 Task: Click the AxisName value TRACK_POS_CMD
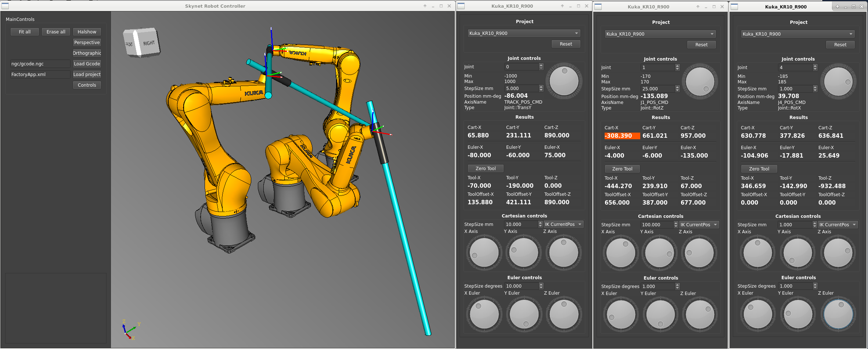click(523, 102)
